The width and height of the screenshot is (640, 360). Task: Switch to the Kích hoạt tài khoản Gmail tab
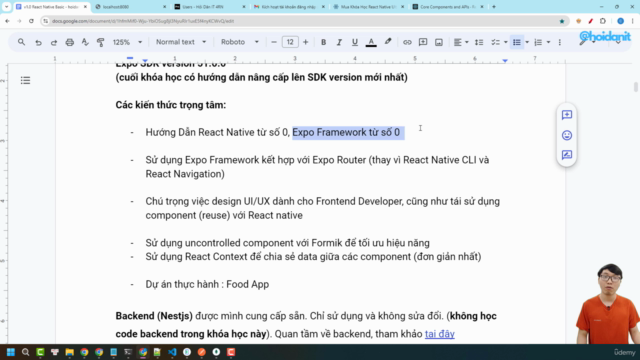click(288, 7)
